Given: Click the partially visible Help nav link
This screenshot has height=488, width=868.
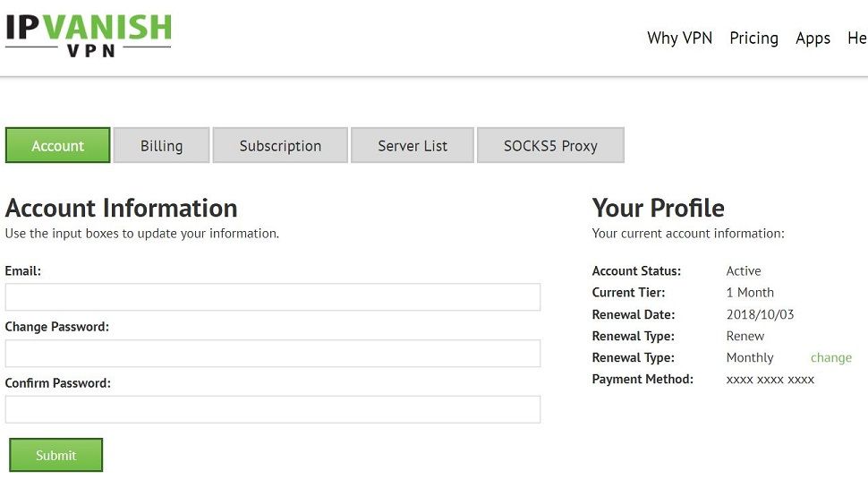Looking at the screenshot, I should [x=857, y=39].
